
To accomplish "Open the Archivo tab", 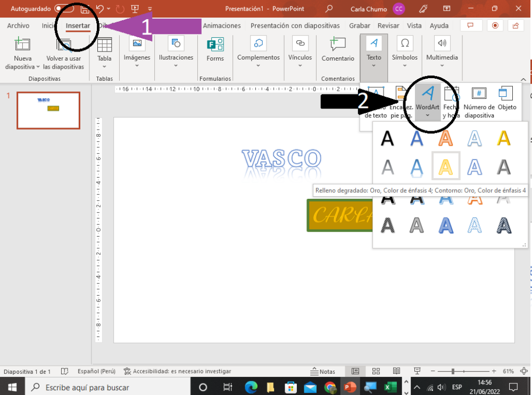I will click(18, 26).
